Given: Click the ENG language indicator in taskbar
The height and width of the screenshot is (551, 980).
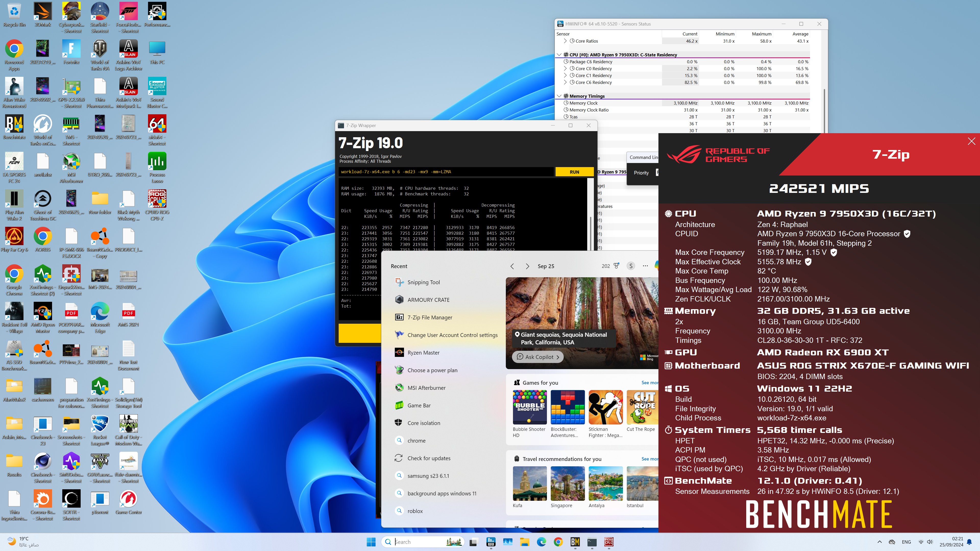Looking at the screenshot, I should coord(906,542).
